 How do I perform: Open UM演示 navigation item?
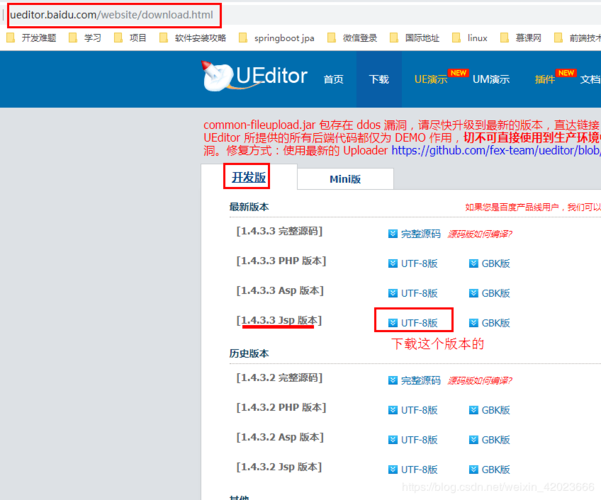click(491, 79)
